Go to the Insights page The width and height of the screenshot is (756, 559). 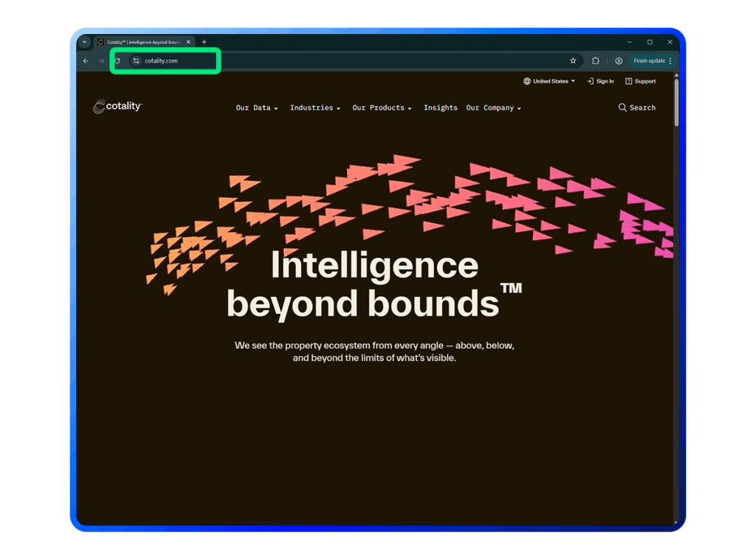point(440,108)
